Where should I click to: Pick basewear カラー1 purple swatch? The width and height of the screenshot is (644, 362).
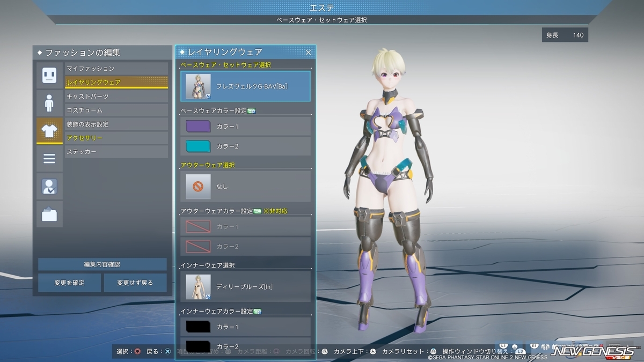(x=198, y=127)
